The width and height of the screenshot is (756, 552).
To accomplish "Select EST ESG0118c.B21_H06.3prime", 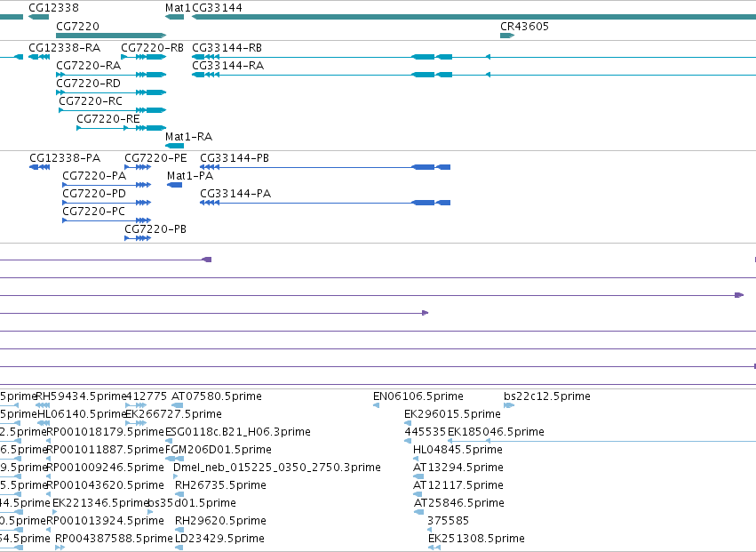I will click(168, 441).
